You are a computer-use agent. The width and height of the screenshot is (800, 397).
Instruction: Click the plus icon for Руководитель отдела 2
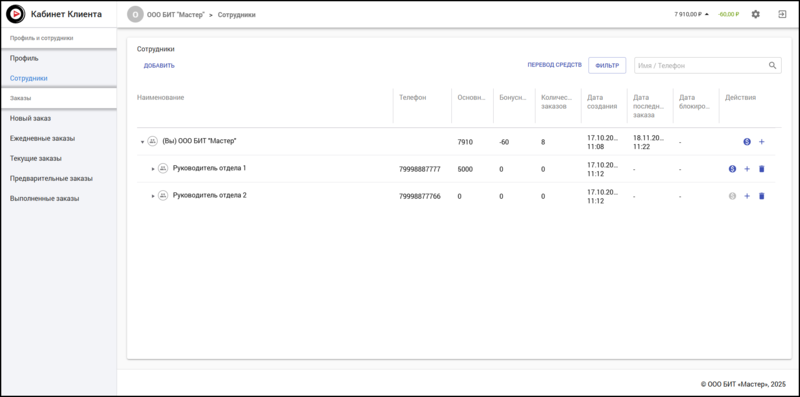point(747,196)
